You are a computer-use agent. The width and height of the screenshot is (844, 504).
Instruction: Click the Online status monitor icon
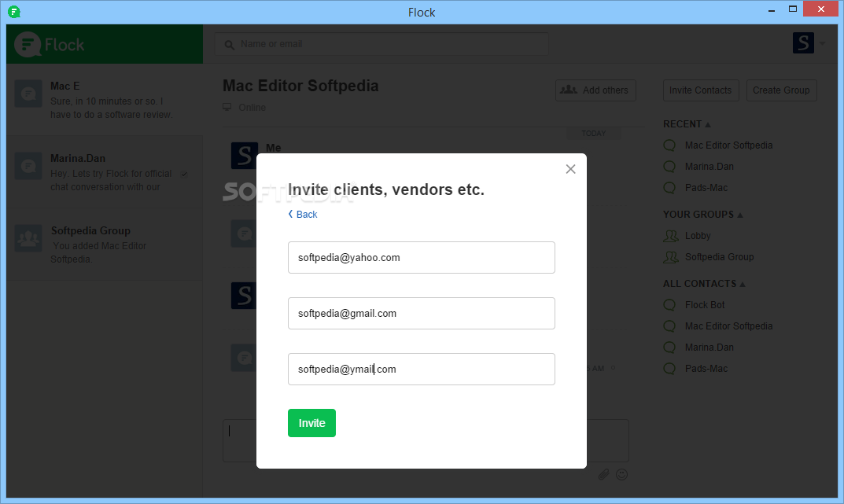[x=227, y=107]
